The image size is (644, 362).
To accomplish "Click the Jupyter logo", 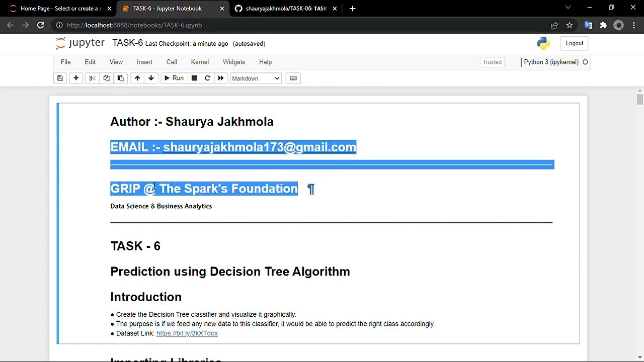I will pos(80,43).
